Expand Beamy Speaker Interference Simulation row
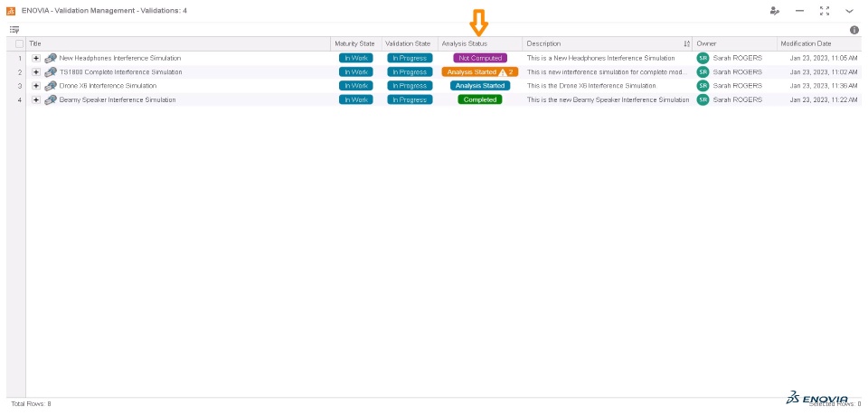The width and height of the screenshot is (868, 415). (x=36, y=99)
